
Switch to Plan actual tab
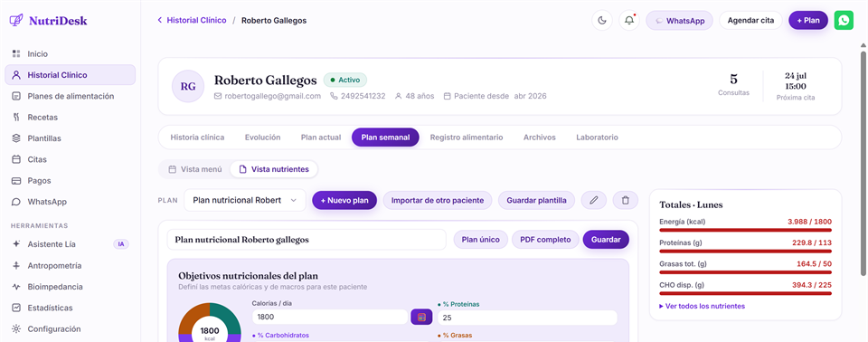pos(321,137)
